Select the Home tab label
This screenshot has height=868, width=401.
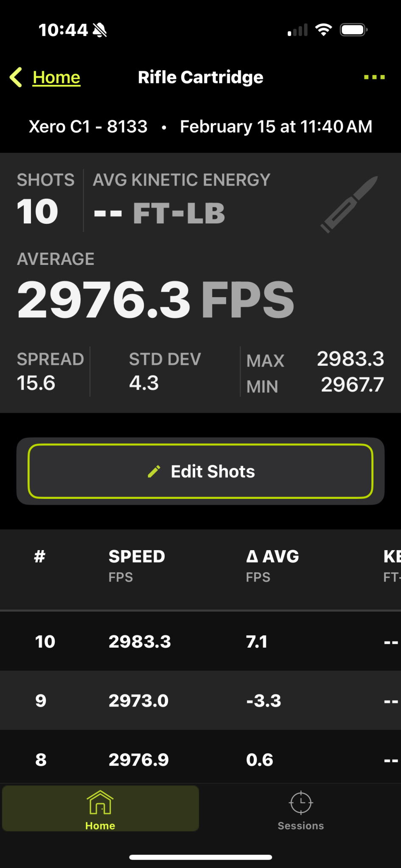click(x=100, y=826)
